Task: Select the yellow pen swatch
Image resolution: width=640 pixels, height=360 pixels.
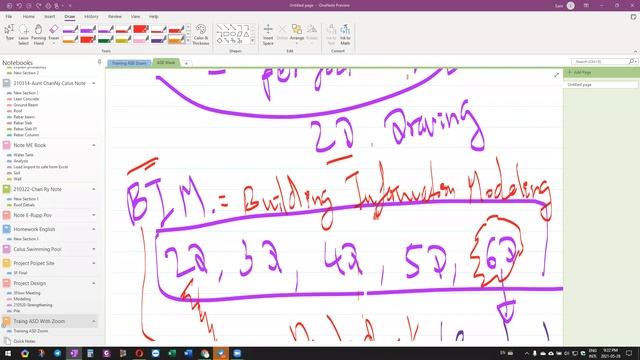Action: 123,40
